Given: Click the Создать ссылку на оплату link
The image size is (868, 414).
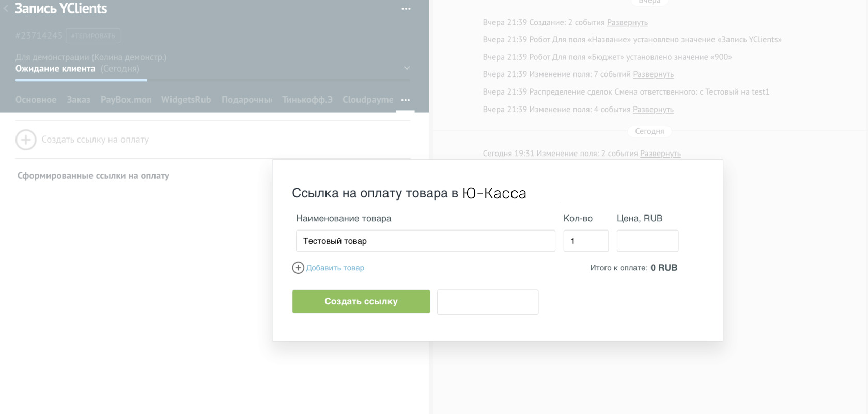Looking at the screenshot, I should pyautogui.click(x=95, y=140).
